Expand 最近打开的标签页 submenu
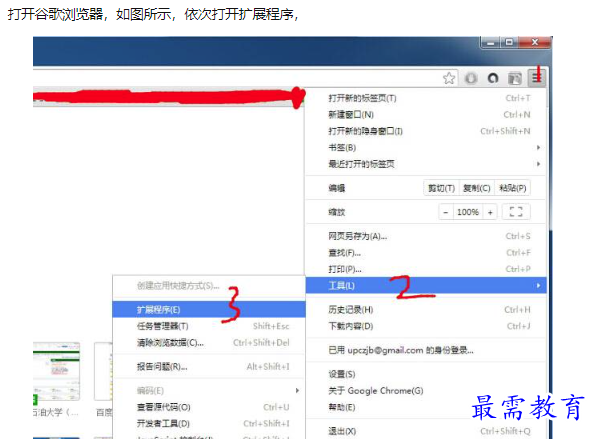Viewport: 593px width, 439px height. coord(425,164)
